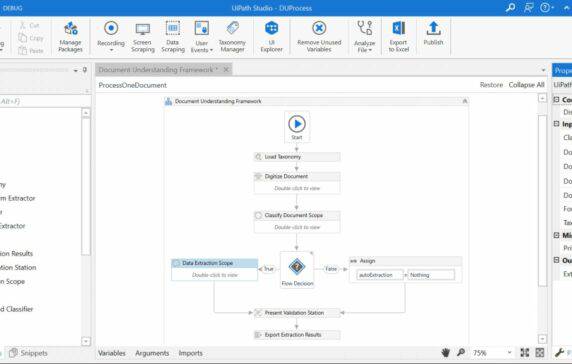Select the Export Extraction Results activity
The width and height of the screenshot is (572, 364).
click(x=297, y=335)
